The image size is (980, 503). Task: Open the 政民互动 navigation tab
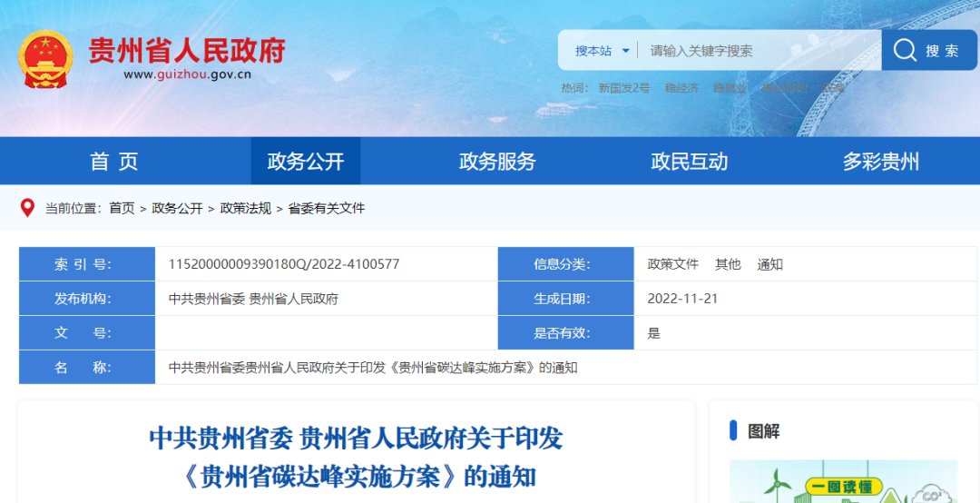[689, 162]
